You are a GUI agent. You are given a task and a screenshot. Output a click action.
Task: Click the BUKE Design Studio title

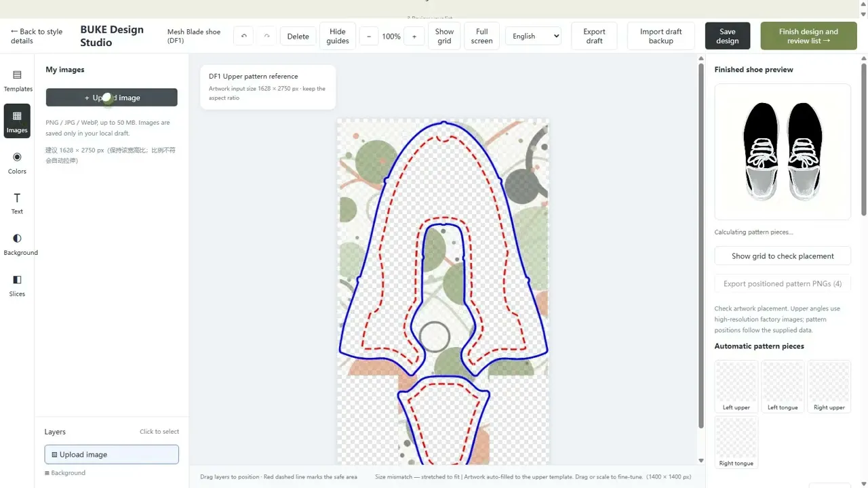tap(112, 36)
